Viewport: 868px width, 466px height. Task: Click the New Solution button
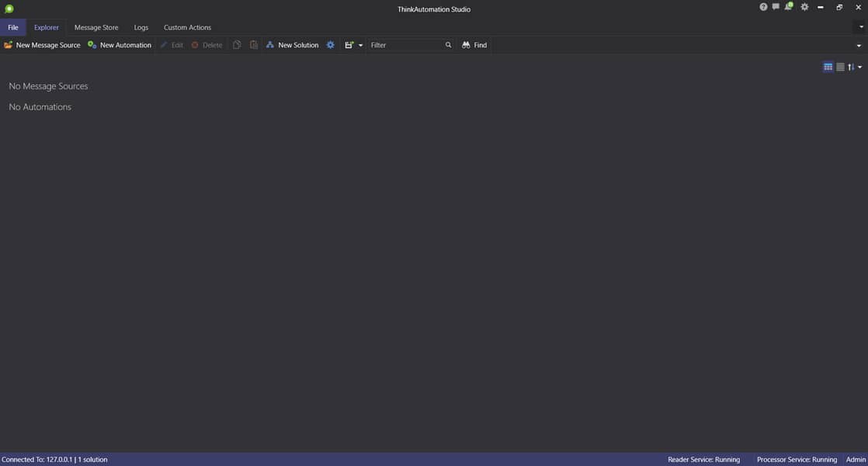(x=292, y=45)
